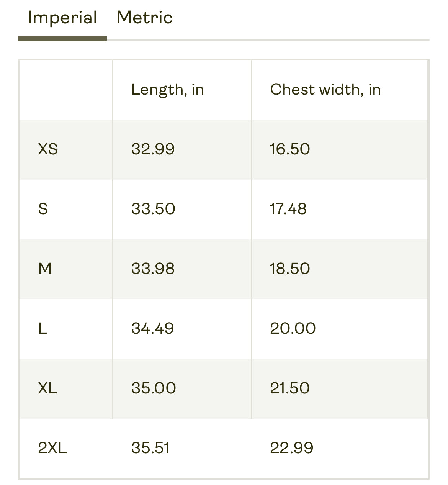The width and height of the screenshot is (448, 485).
Task: Select the L size row label
Action: [x=43, y=328]
